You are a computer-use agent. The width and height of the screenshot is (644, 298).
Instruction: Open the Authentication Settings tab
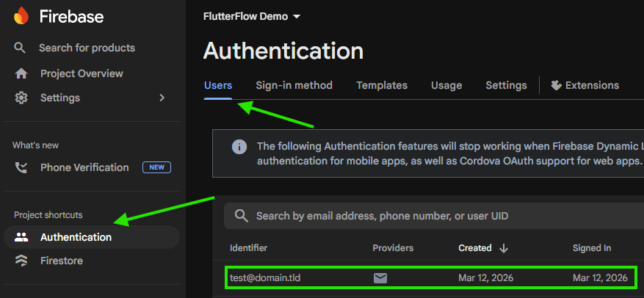pyautogui.click(x=506, y=85)
